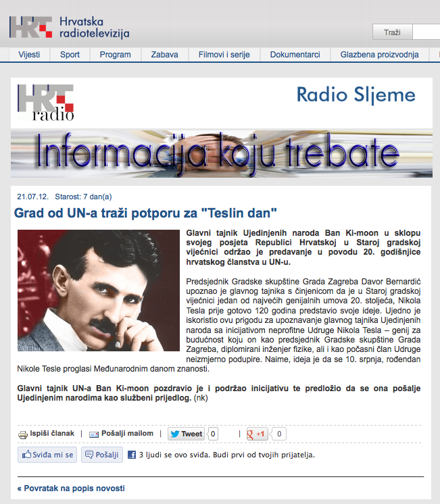Image resolution: width=440 pixels, height=504 pixels.
Task: Select the Ispiši članak link
Action: (52, 433)
